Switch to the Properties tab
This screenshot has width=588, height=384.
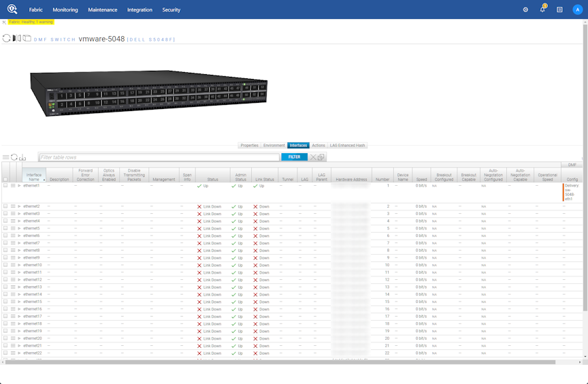click(x=249, y=146)
